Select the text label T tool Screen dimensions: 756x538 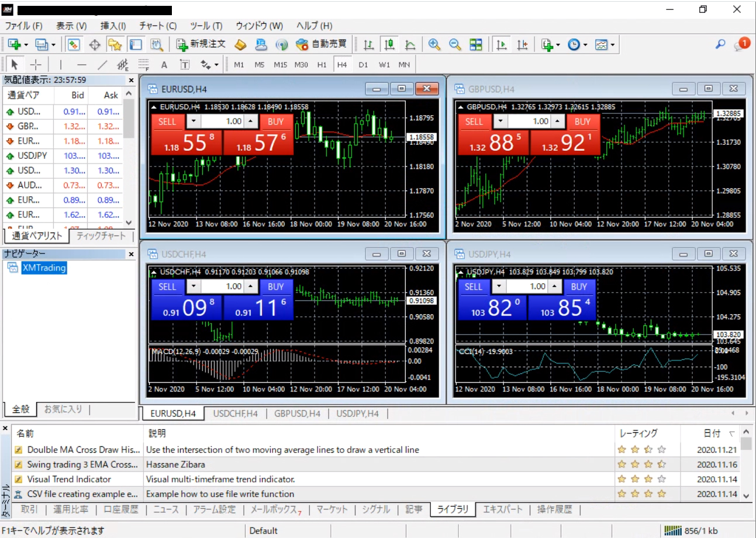(x=185, y=64)
